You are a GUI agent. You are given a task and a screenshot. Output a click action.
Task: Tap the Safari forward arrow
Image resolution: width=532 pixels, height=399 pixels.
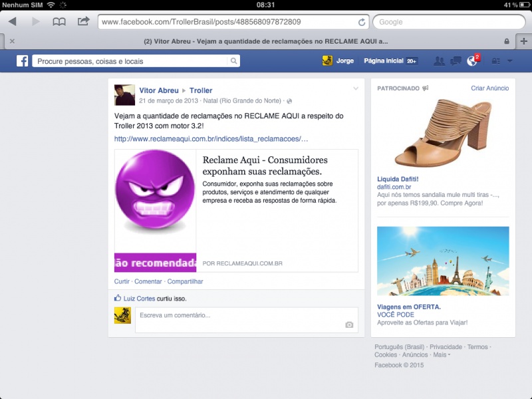pos(36,22)
